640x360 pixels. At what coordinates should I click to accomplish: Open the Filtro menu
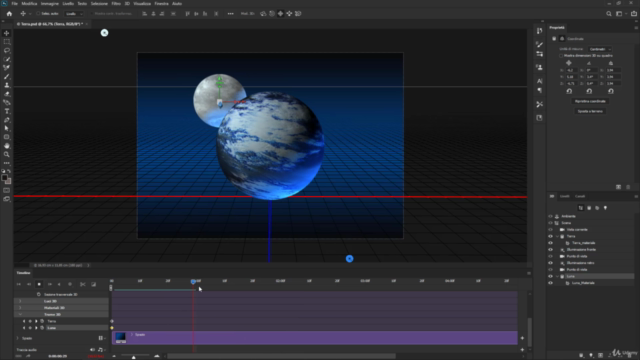(116, 3)
